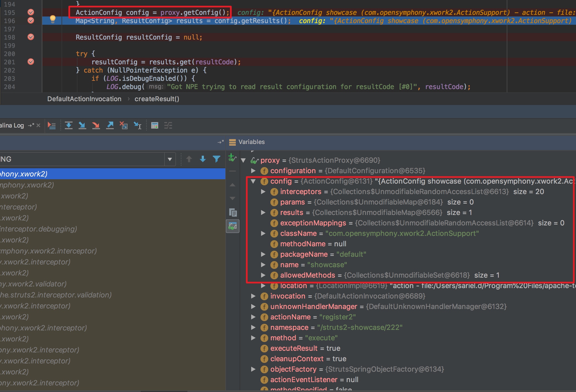Screen dimensions: 576x392
Task: Click Step Into debugger icon
Action: [82, 126]
